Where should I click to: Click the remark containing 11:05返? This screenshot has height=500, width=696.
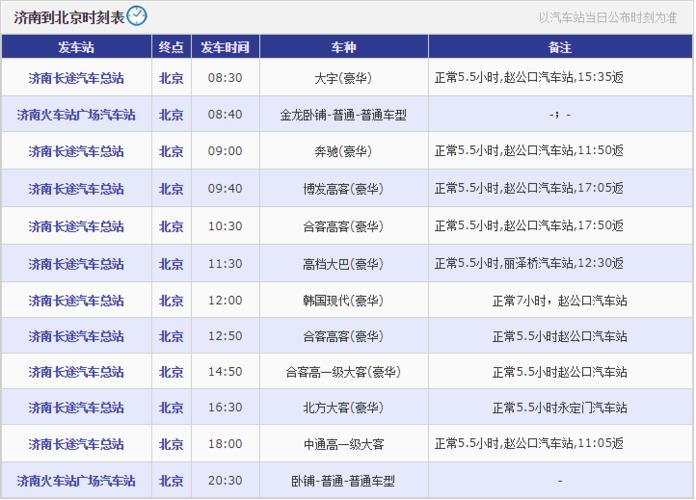click(x=529, y=444)
